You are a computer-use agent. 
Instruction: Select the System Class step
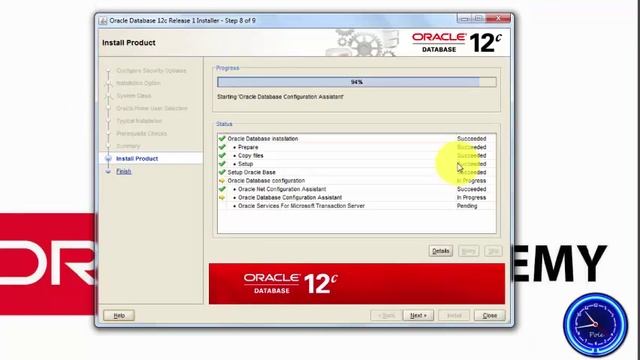tap(133, 96)
